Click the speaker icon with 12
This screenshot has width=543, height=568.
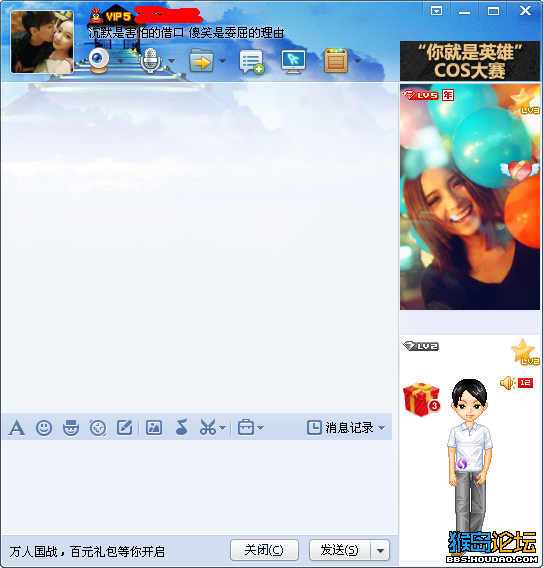click(x=517, y=383)
